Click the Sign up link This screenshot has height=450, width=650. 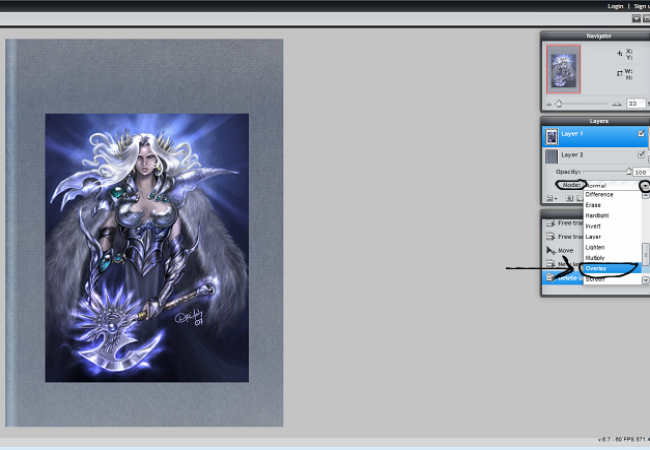[x=641, y=6]
